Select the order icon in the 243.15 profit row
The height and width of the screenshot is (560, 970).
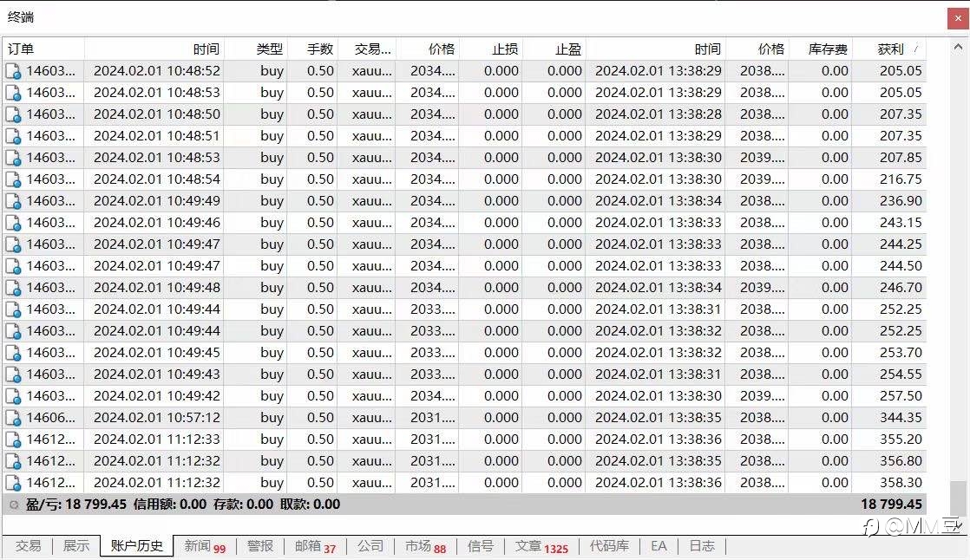pos(13,223)
